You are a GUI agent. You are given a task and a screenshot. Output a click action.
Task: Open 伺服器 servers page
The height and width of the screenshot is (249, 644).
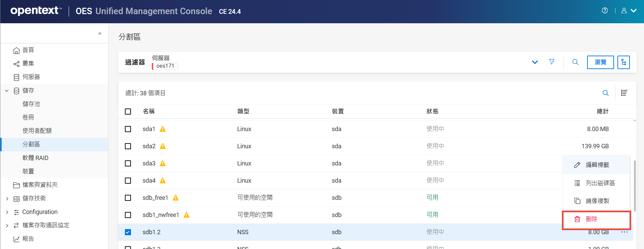(x=31, y=77)
